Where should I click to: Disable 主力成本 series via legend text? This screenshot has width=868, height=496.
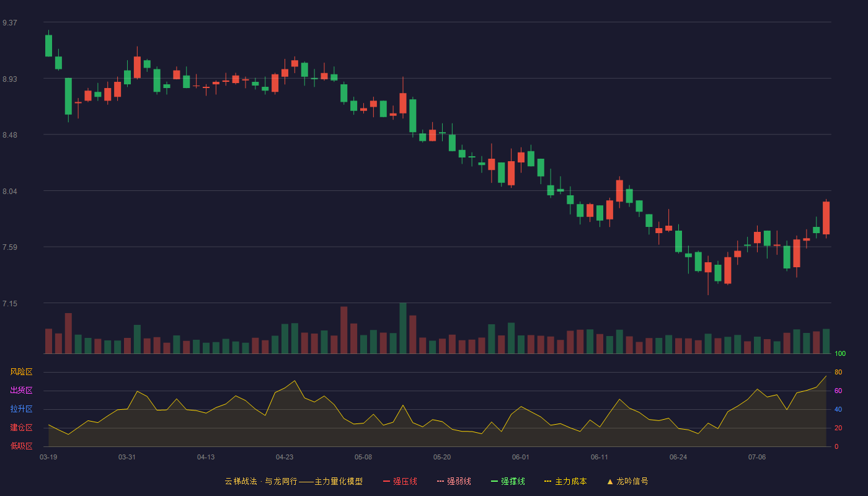tap(571, 481)
